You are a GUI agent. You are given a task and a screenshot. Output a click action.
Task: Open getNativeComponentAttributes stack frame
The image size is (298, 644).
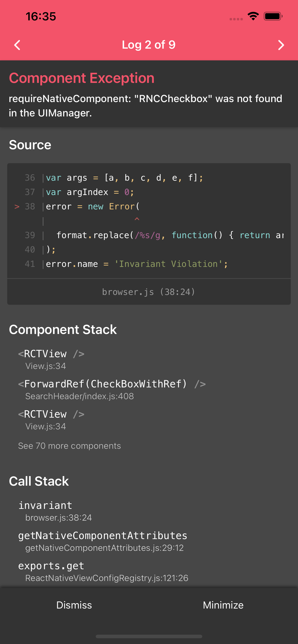tap(102, 535)
